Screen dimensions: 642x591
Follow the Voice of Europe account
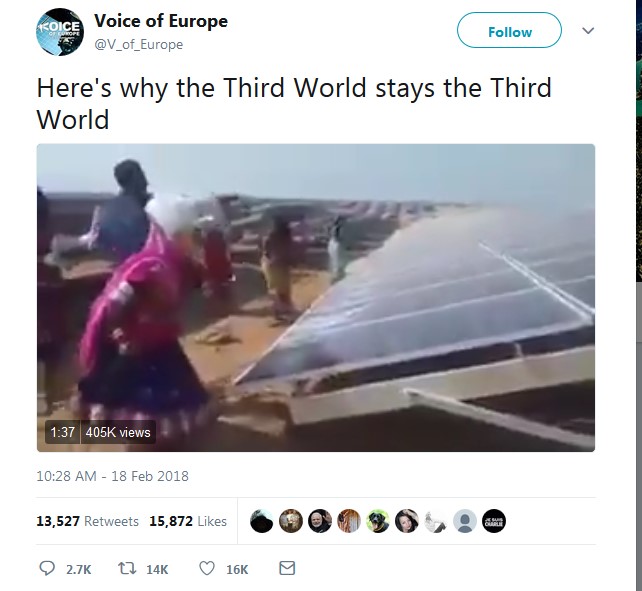509,30
